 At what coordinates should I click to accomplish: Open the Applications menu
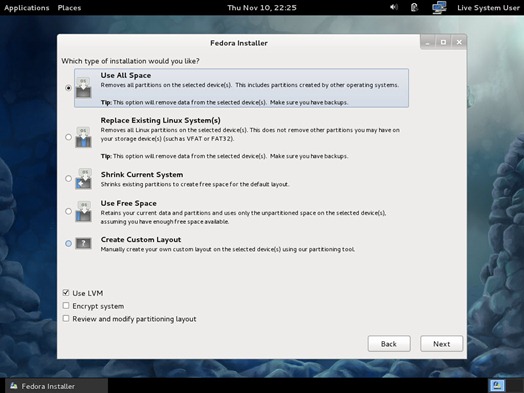[x=26, y=8]
